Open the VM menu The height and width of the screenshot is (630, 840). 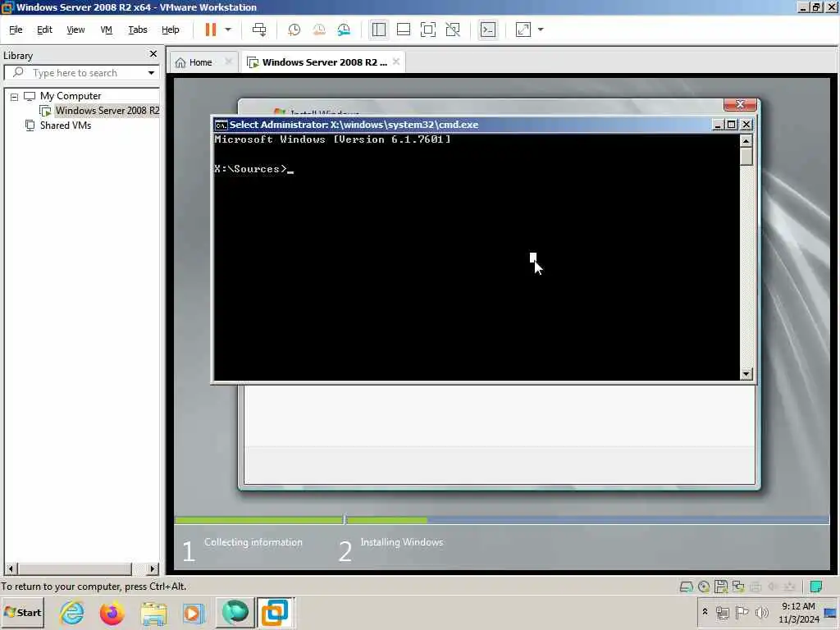106,30
